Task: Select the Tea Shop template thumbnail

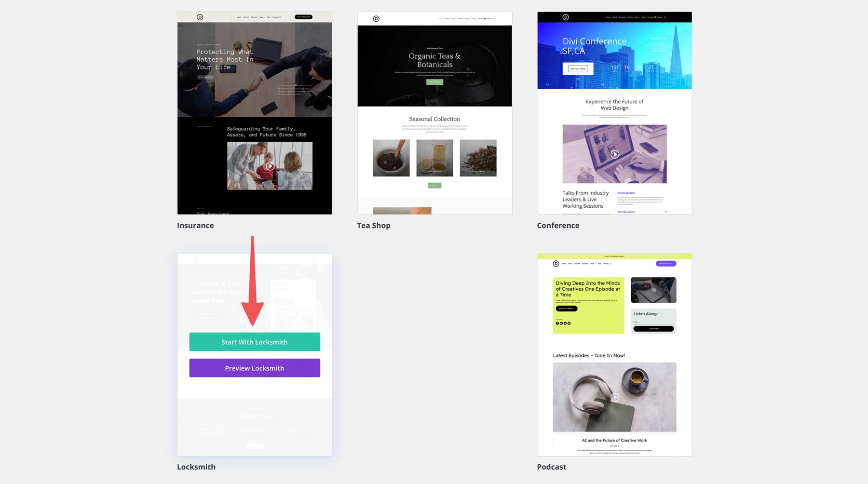Action: pos(434,113)
